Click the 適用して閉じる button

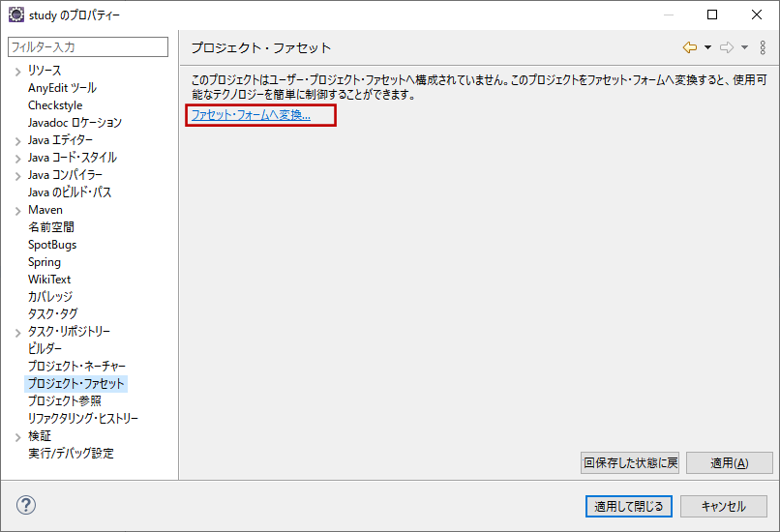click(629, 506)
